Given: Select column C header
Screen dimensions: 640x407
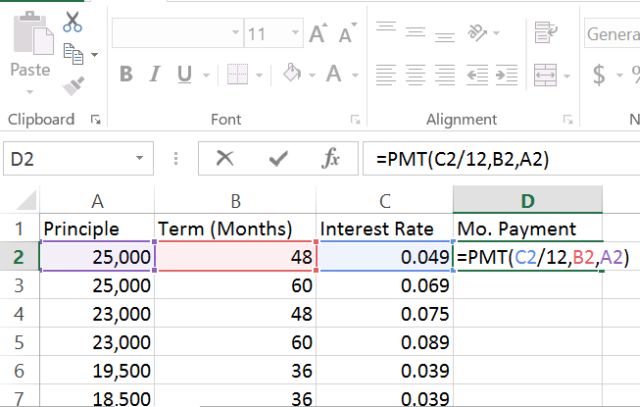Looking at the screenshot, I should click(385, 201).
